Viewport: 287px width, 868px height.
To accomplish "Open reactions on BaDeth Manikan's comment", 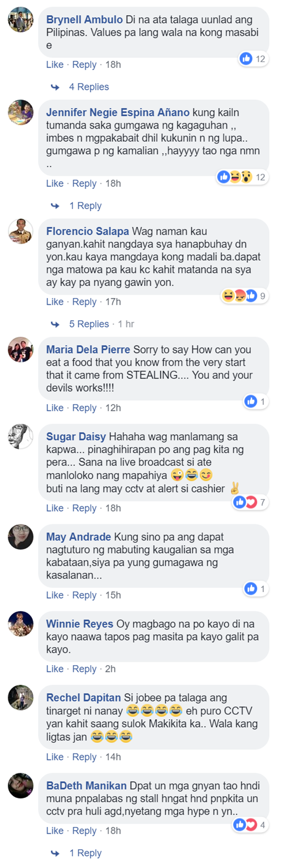I will point(250,825).
